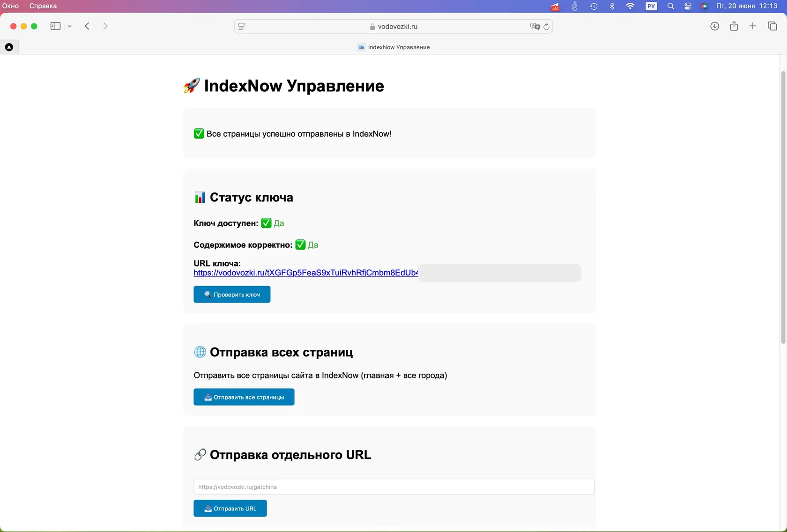This screenshot has height=532, width=787.
Task: Toggle the Safari sidebar
Action: [x=55, y=26]
